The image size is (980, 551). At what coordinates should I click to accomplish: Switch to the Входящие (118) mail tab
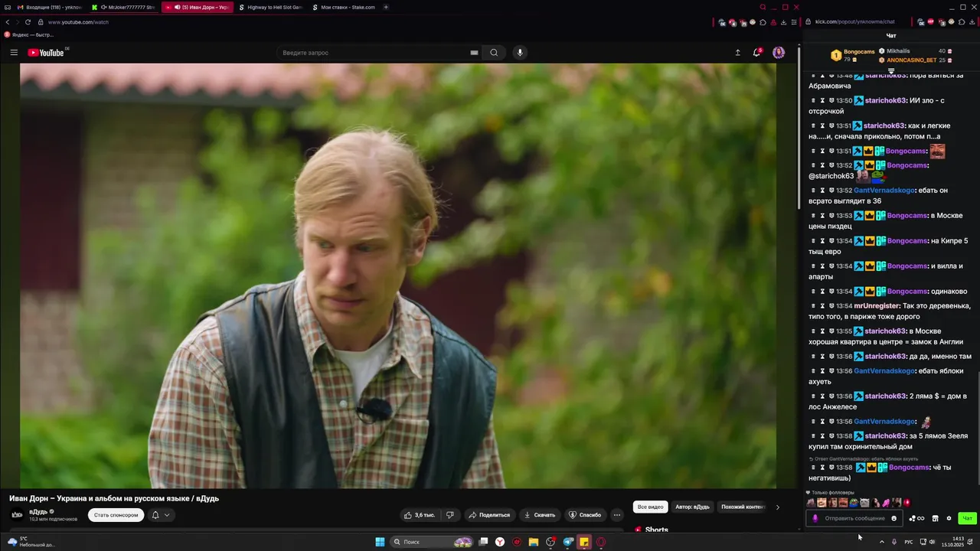pos(49,7)
